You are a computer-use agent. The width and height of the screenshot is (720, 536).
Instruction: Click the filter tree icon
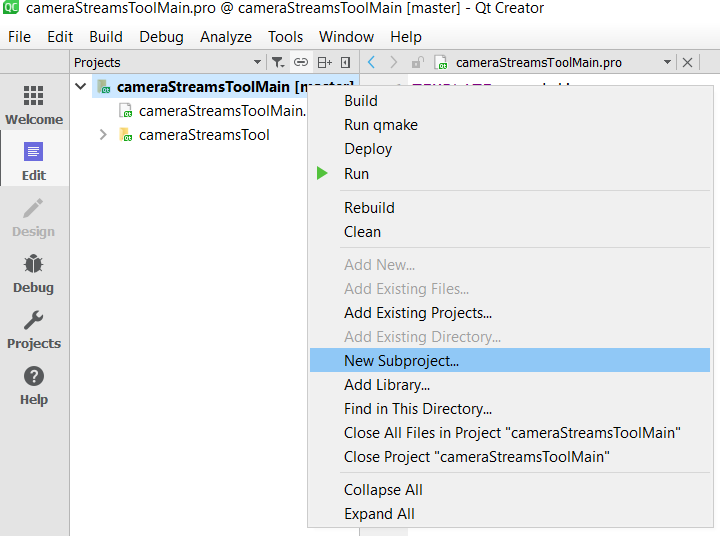278,62
